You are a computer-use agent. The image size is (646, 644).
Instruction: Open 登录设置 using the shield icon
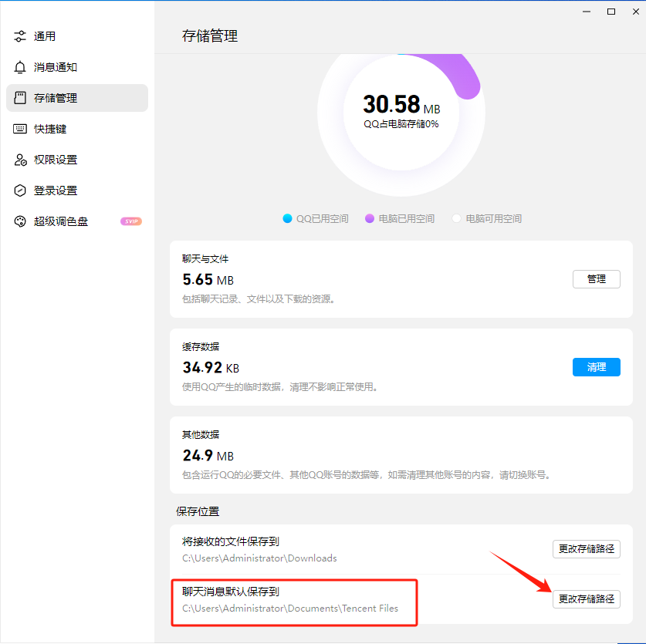click(x=20, y=191)
